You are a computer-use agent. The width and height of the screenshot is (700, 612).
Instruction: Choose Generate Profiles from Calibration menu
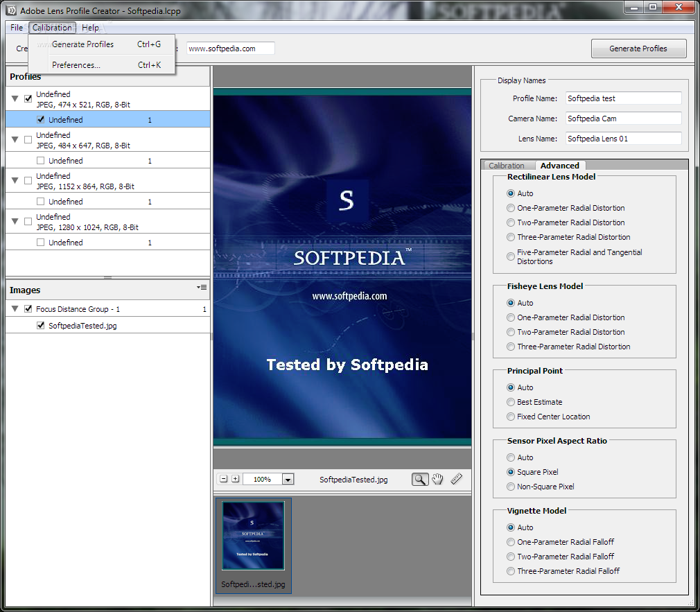(x=102, y=44)
